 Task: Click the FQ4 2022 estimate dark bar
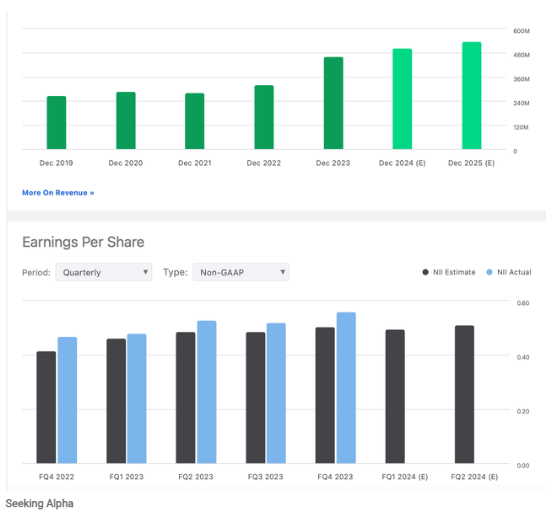(46, 407)
